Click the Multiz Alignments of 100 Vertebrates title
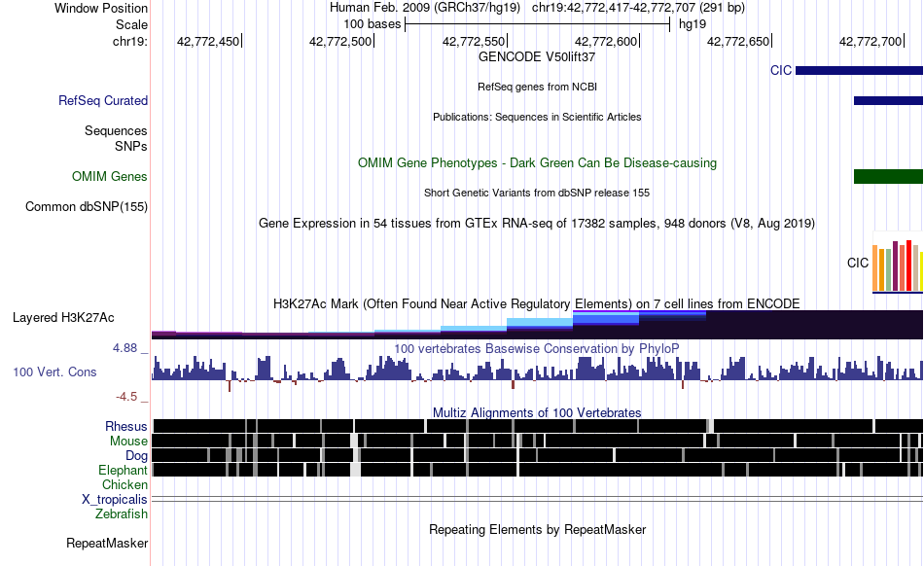Screen dimensions: 924x566 point(537,413)
